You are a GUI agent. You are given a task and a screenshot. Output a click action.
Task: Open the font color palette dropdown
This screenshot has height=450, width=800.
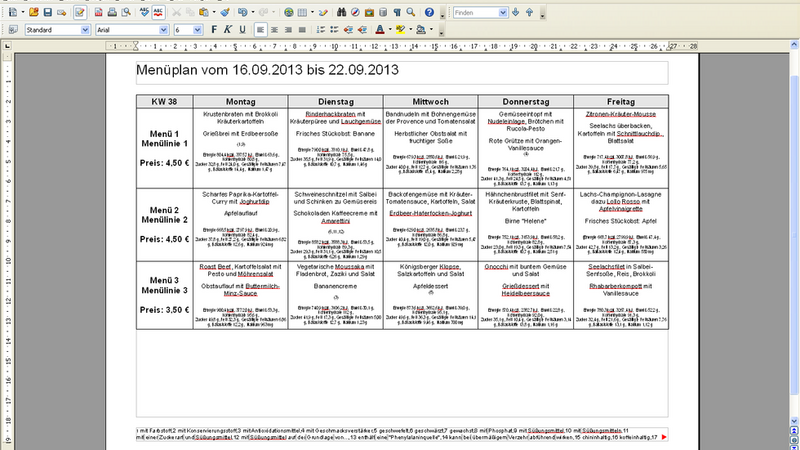click(390, 30)
